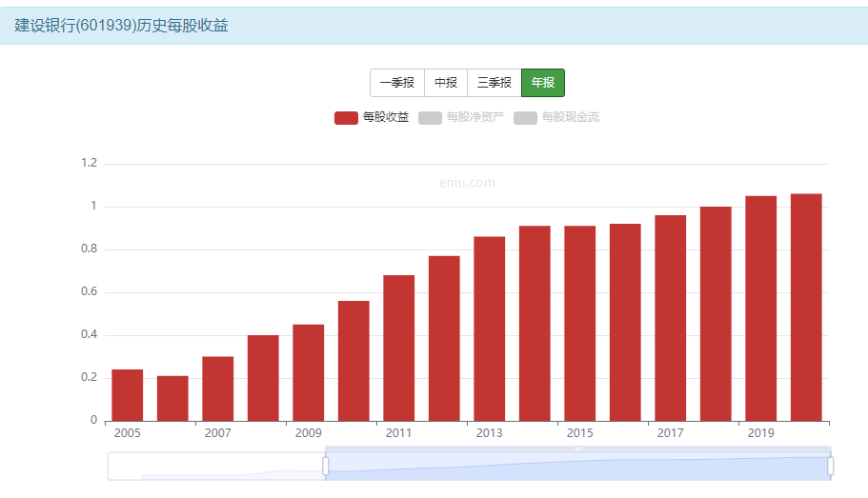This screenshot has height=498, width=868.
Task: Click the 2013 x-axis label
Action: (x=490, y=433)
